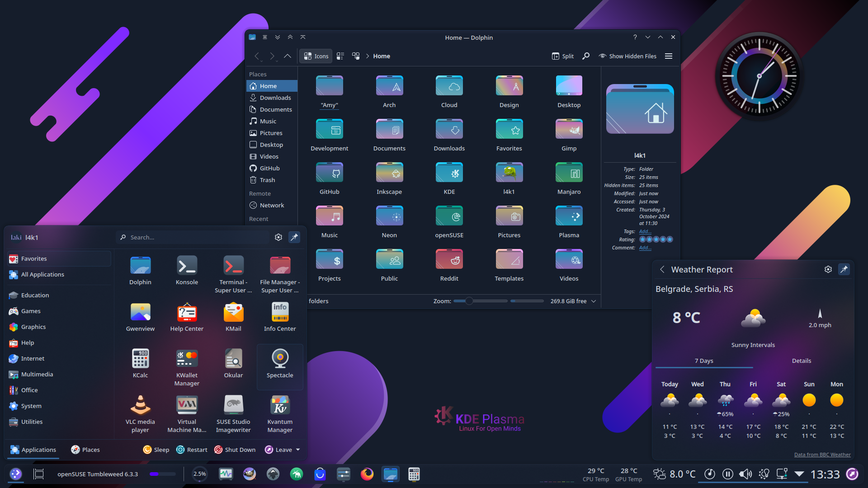
Task: Click Home breadcrumb in Dolphin path bar
Action: [x=382, y=56]
